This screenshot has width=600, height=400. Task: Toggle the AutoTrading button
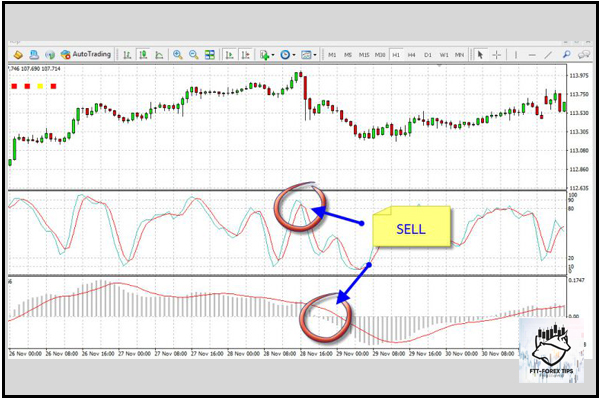(x=86, y=54)
